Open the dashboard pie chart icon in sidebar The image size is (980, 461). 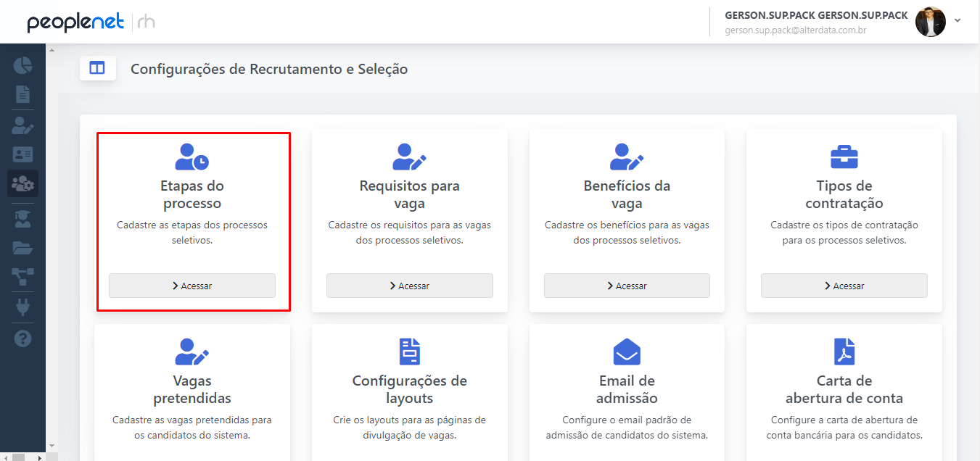22,65
